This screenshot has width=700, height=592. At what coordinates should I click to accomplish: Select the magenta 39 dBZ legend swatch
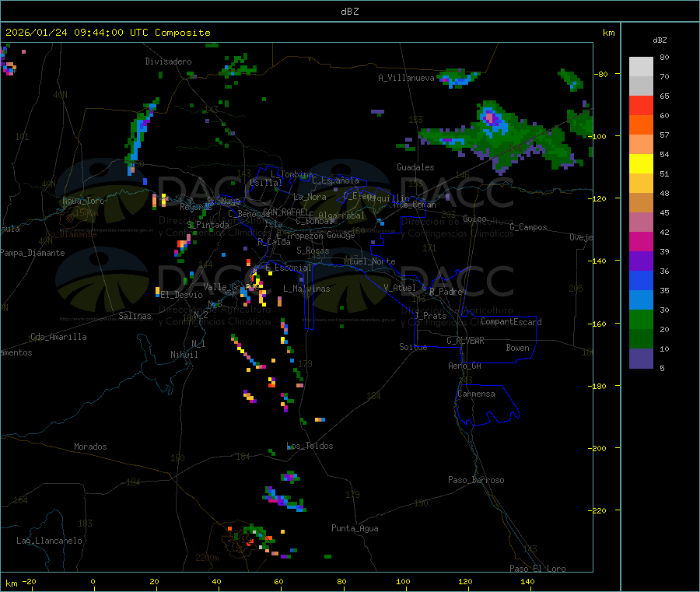641,241
